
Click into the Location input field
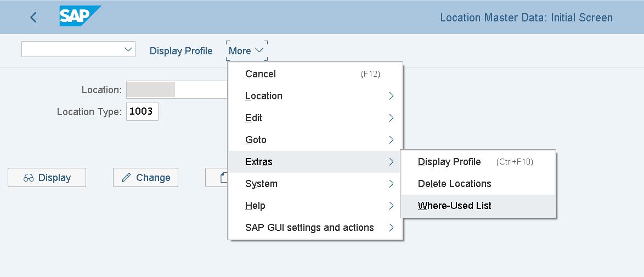[x=176, y=90]
